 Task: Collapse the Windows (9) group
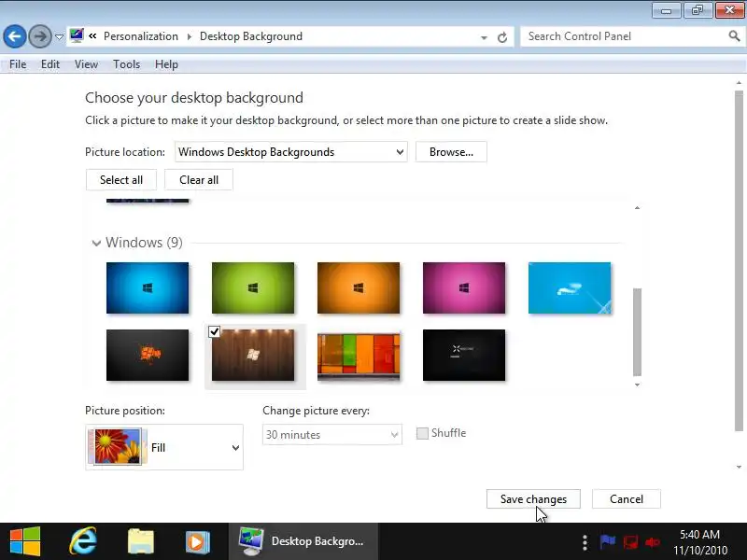click(x=96, y=244)
